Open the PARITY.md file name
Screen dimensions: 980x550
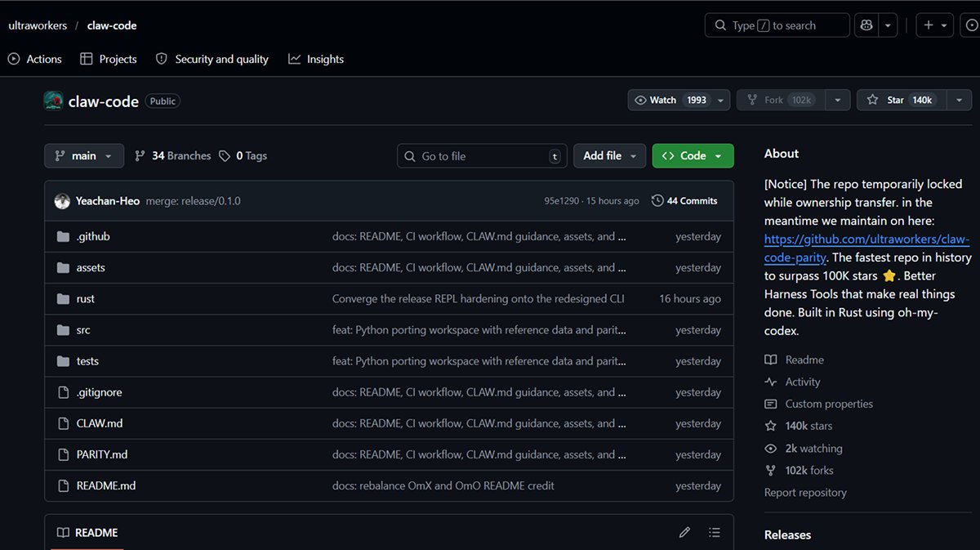102,454
